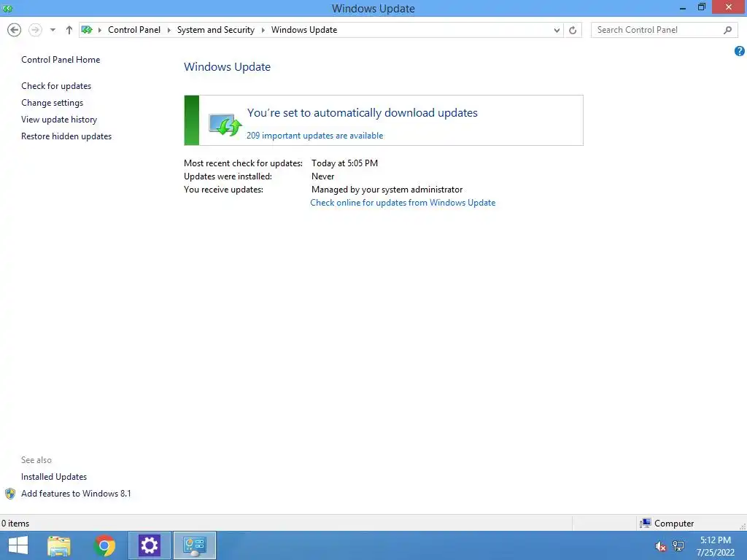Image resolution: width=747 pixels, height=560 pixels.
Task: Open Installed Updates
Action: click(54, 477)
